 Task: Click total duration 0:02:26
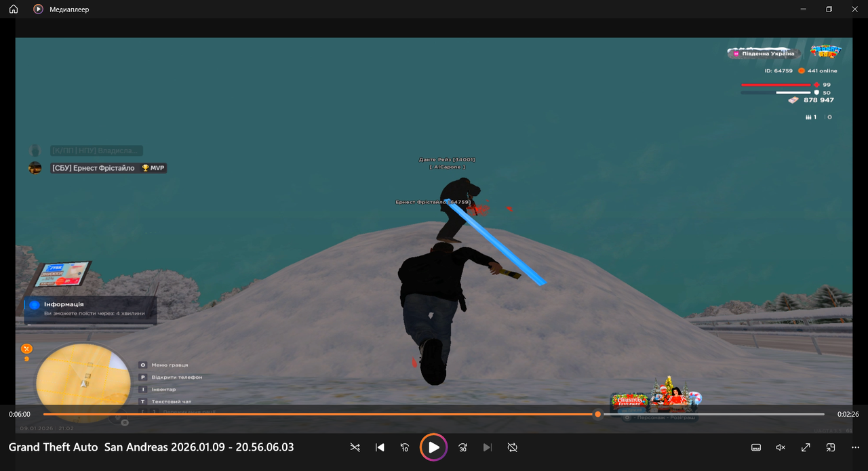point(848,414)
